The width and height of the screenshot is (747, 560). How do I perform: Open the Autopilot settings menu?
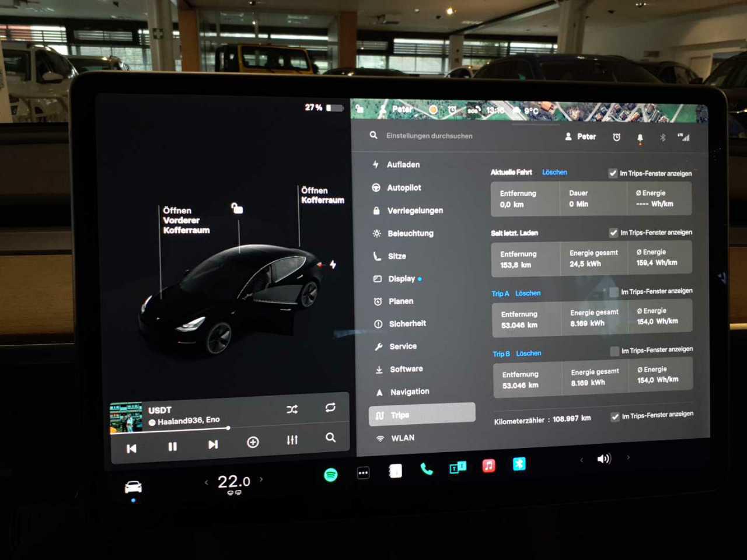tap(404, 188)
